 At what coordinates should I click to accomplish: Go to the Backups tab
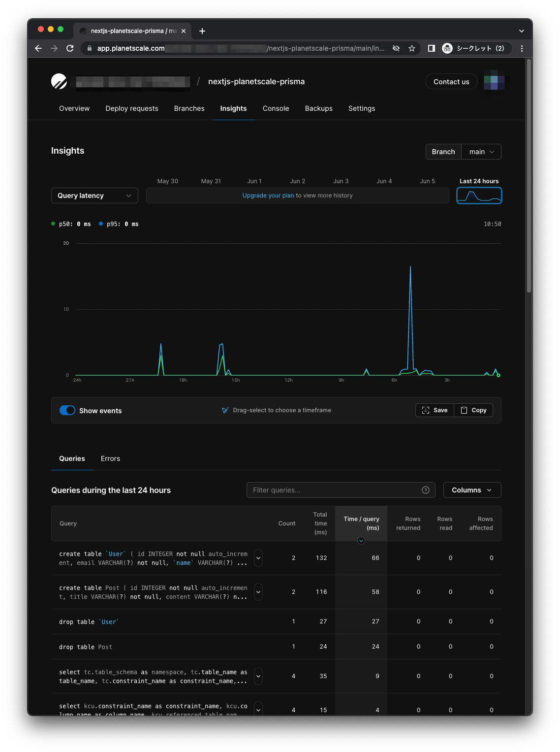[x=319, y=108]
